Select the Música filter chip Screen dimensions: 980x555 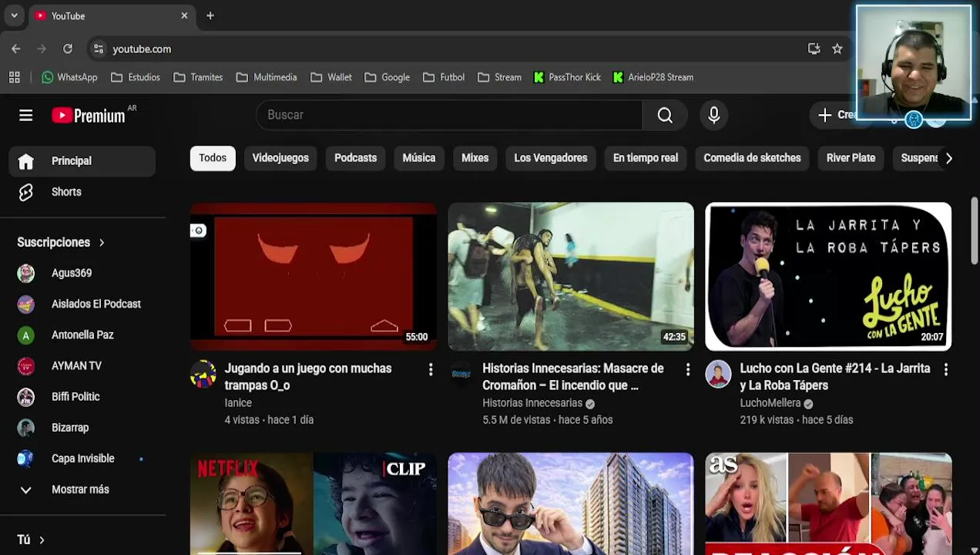419,158
